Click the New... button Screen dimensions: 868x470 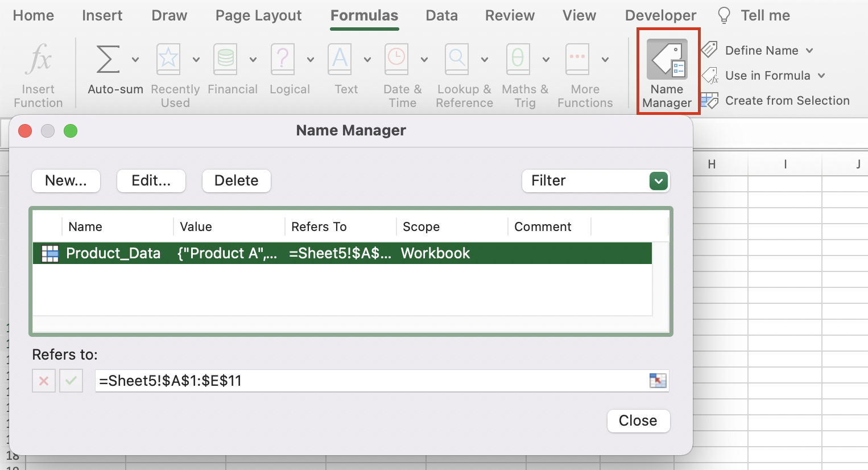[66, 181]
